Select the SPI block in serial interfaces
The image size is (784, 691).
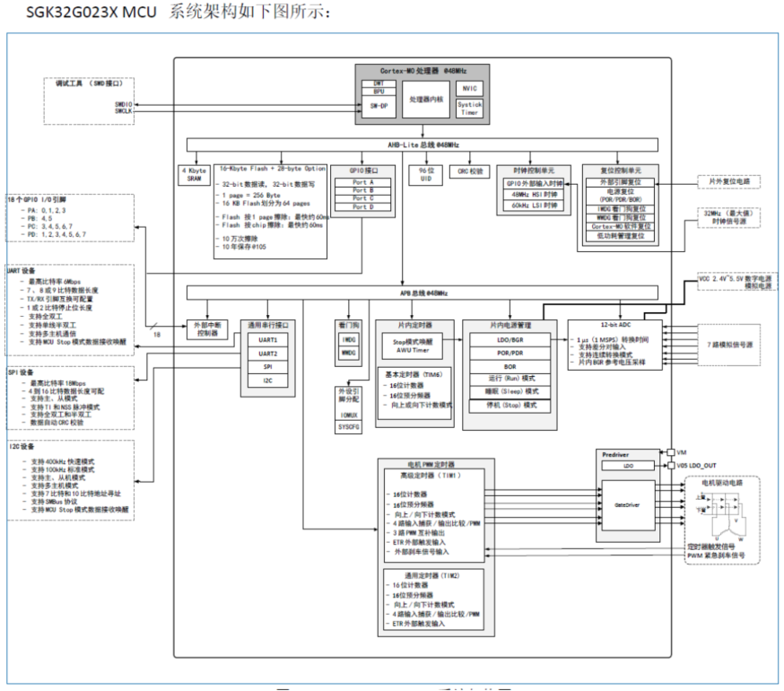tap(268, 367)
